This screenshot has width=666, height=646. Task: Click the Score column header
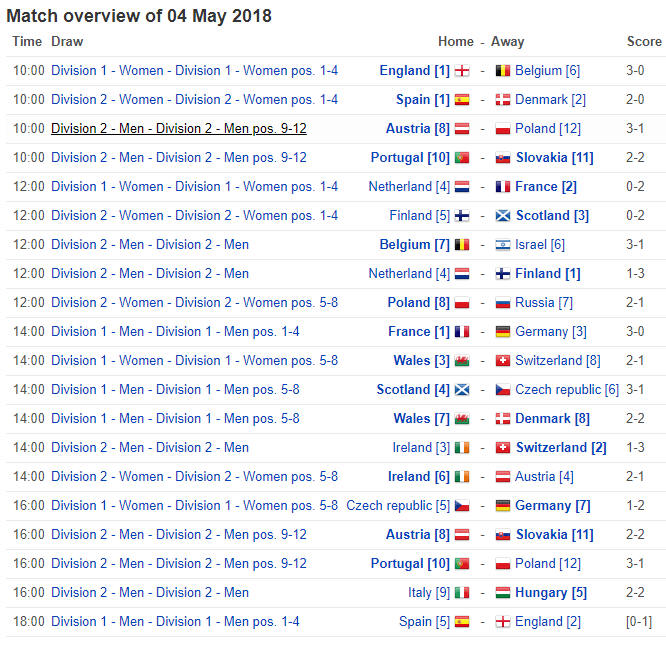(644, 42)
